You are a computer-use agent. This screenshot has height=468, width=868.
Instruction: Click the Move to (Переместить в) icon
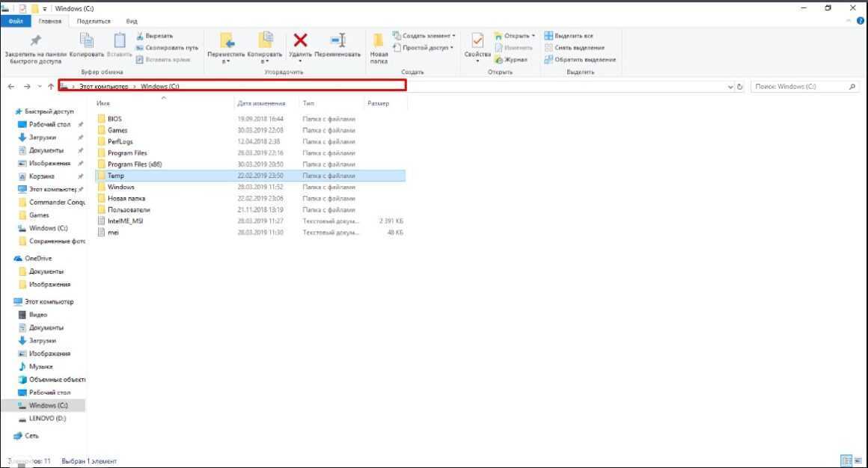(x=227, y=41)
